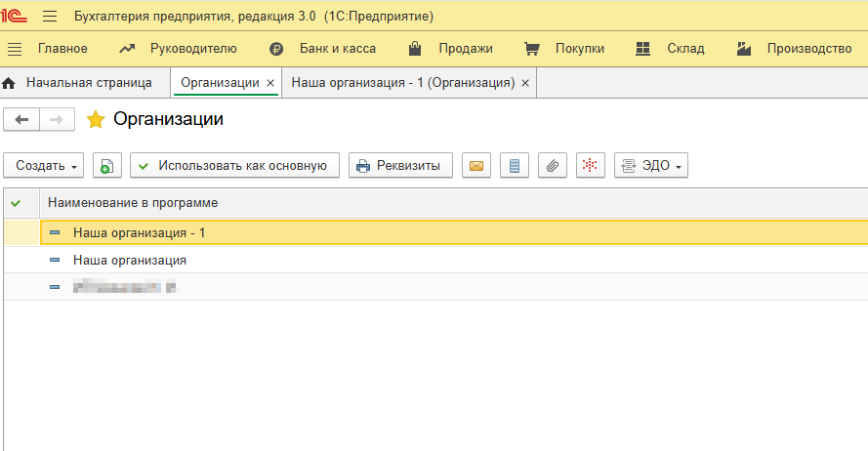
Task: Click Использовать как основную button
Action: (234, 165)
